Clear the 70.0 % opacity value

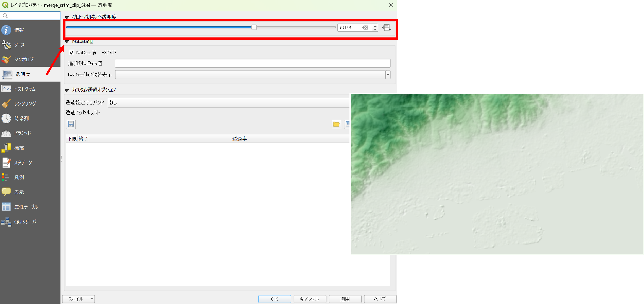click(x=365, y=27)
